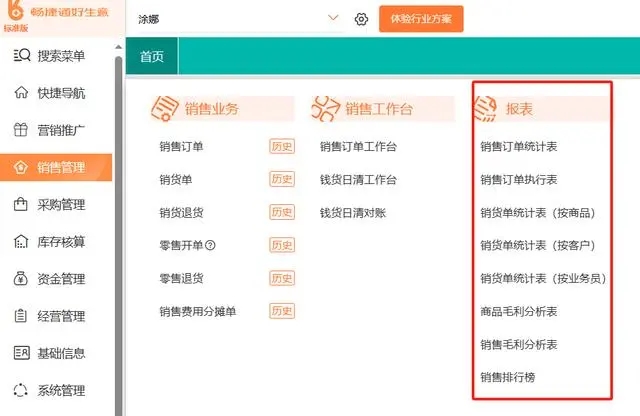Switch to the 首页 tab
640x416 pixels.
tap(152, 56)
